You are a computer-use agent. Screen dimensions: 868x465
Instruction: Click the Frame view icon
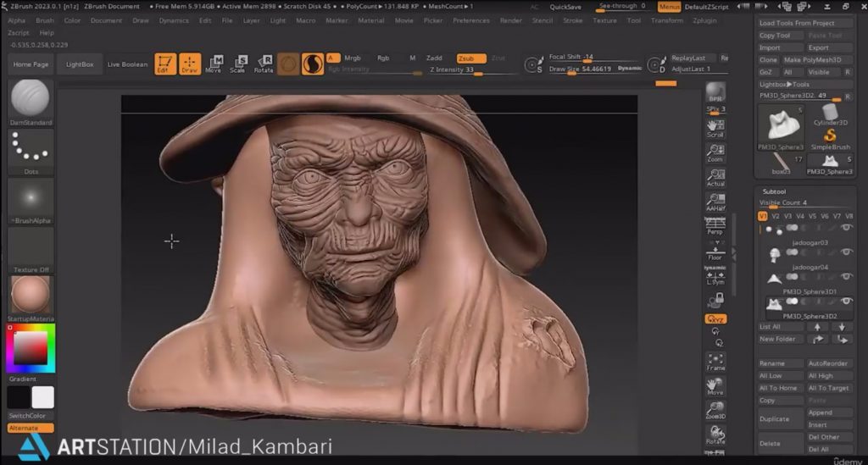tap(715, 362)
